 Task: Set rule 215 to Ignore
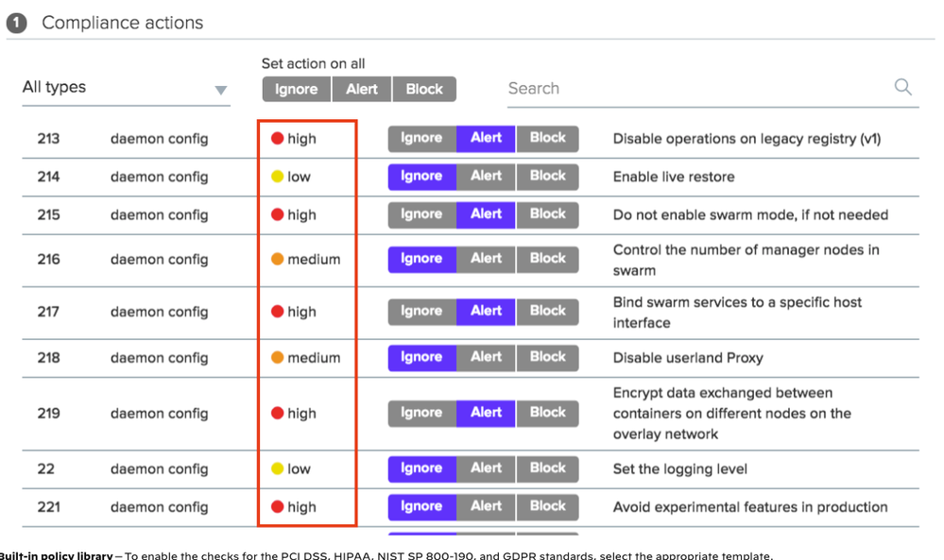421,214
